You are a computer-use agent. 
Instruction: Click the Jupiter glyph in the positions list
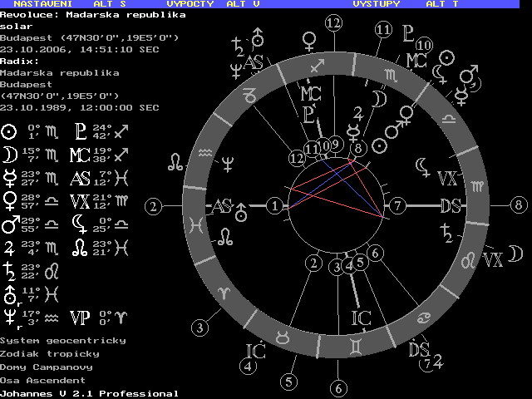coord(9,247)
